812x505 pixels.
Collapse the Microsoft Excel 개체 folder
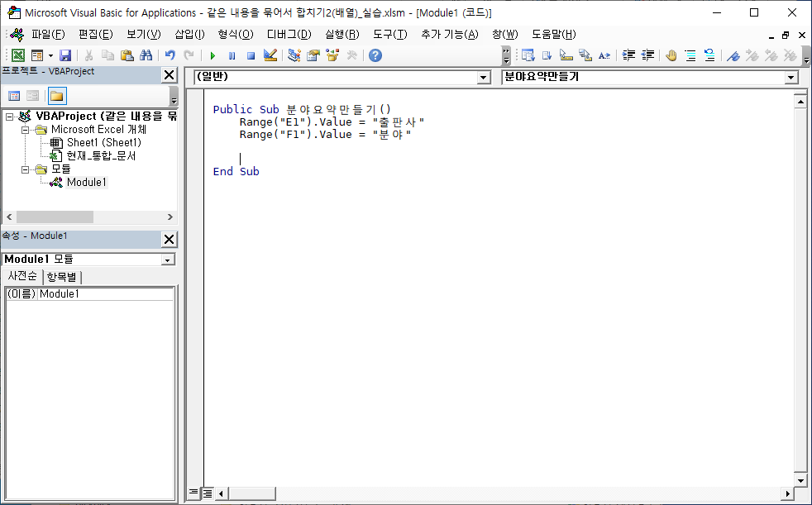click(25, 130)
